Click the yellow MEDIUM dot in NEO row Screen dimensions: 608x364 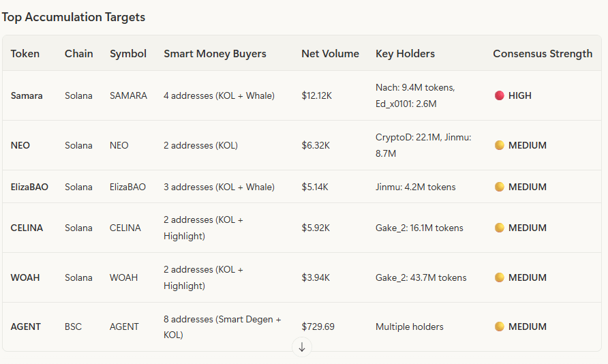pyautogui.click(x=499, y=145)
